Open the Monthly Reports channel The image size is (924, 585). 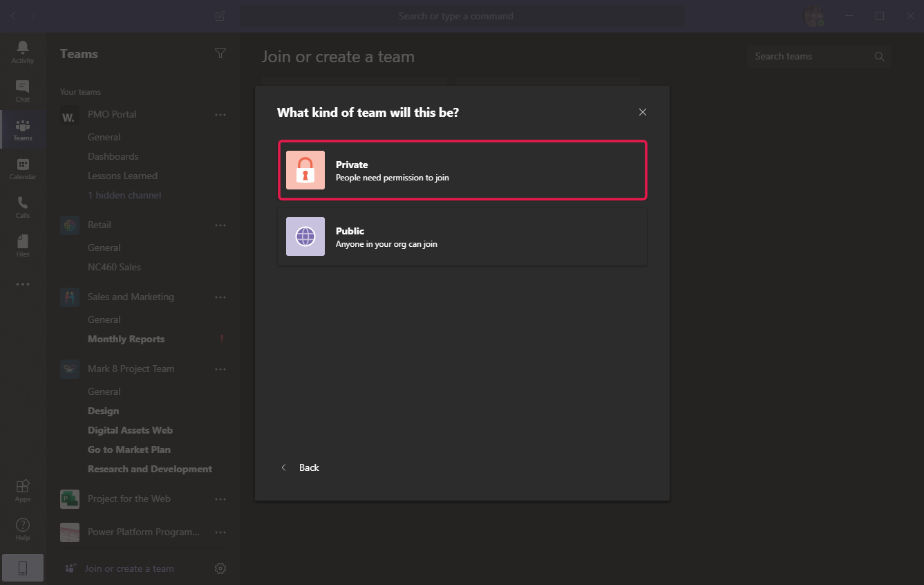[126, 339]
